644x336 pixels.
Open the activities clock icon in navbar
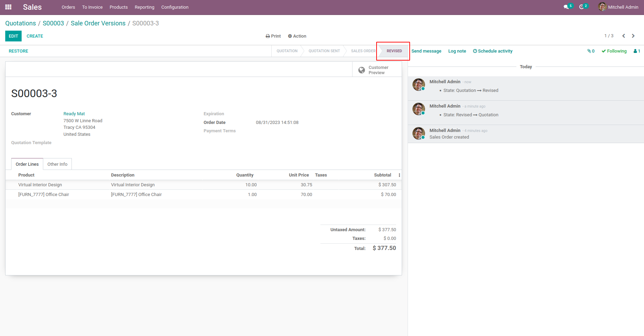tap(581, 7)
